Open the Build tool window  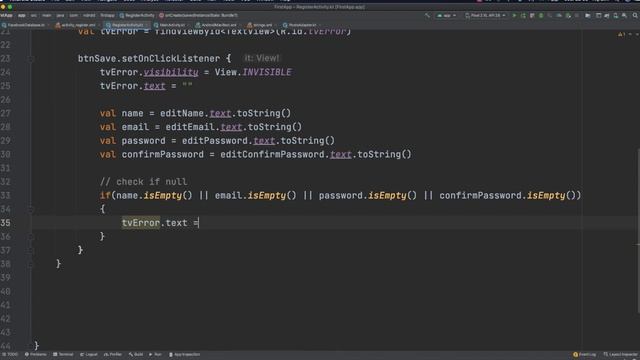coord(136,354)
